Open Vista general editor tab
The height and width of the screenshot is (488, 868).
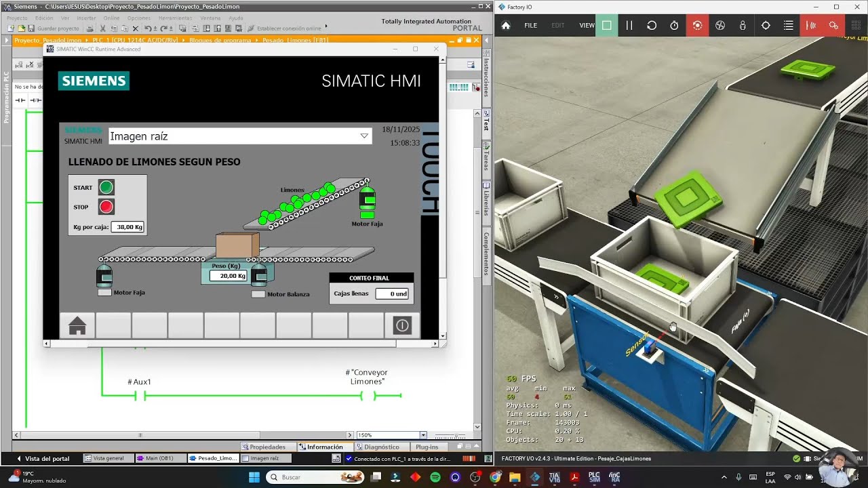click(107, 458)
